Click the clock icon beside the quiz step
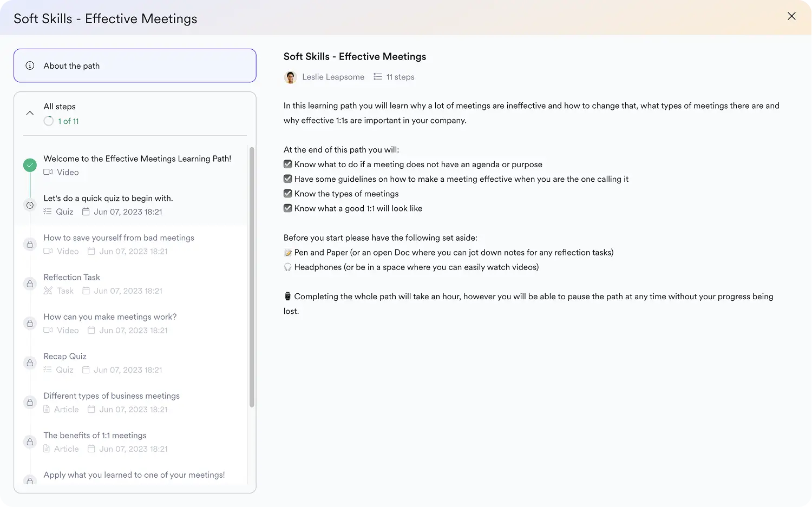This screenshot has height=507, width=812. pos(30,205)
